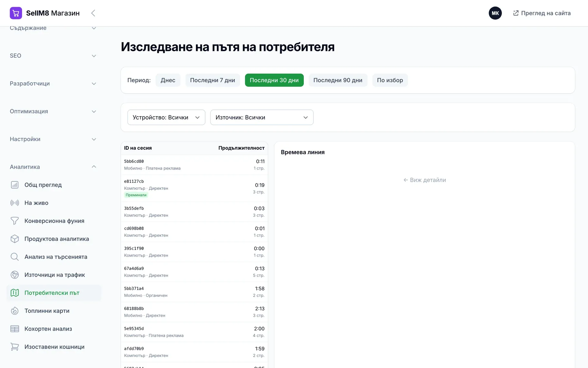This screenshot has height=368, width=588.
Task: Select the Последни 30 дни period
Action: coord(274,80)
